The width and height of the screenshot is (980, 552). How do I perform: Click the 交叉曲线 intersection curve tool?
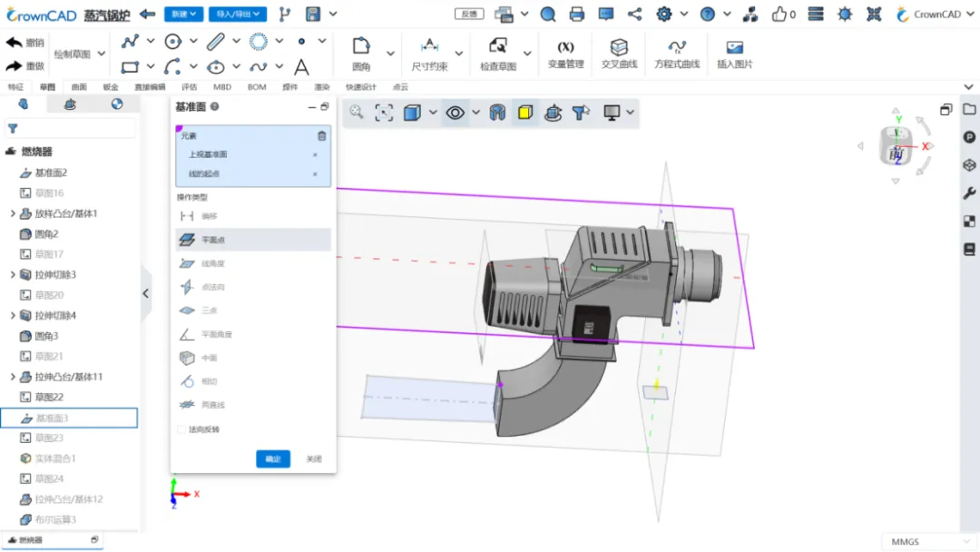point(619,54)
